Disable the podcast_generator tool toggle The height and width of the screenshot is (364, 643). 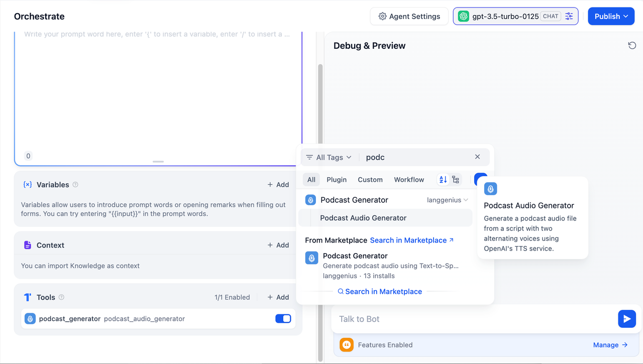click(283, 319)
